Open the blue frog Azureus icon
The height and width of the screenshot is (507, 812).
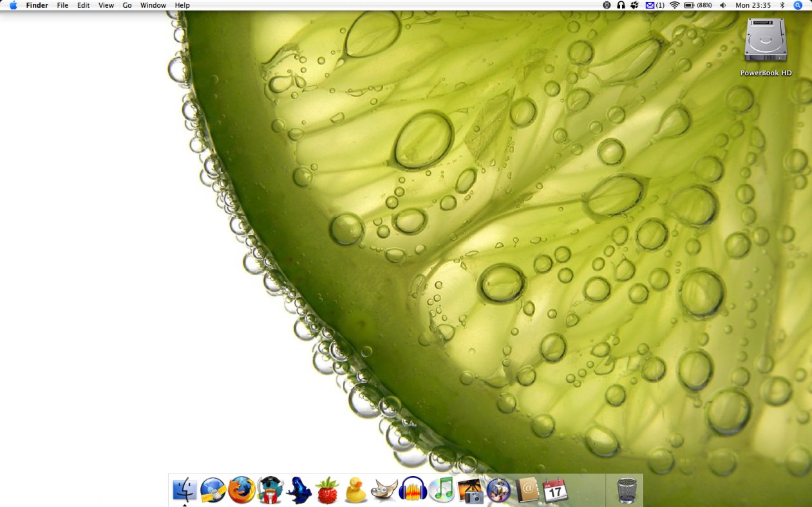(299, 490)
